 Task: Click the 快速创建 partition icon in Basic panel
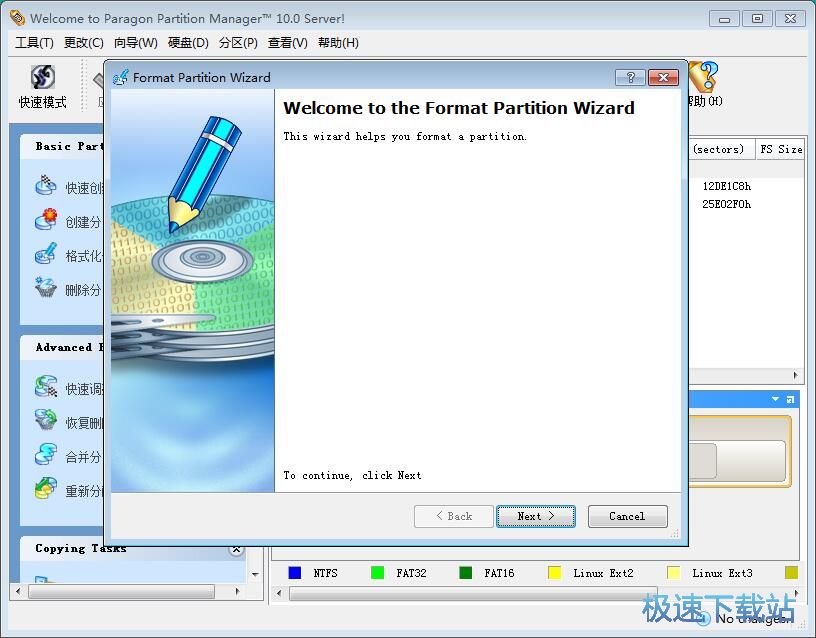pyautogui.click(x=46, y=186)
